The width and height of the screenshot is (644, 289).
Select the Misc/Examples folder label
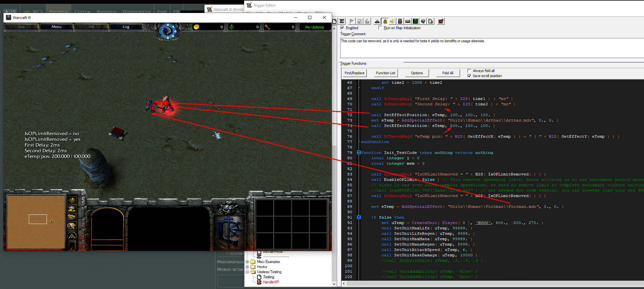pyautogui.click(x=268, y=262)
